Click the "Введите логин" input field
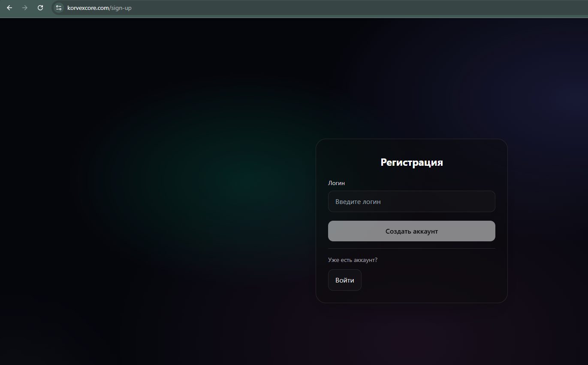This screenshot has height=365, width=588. pos(411,201)
